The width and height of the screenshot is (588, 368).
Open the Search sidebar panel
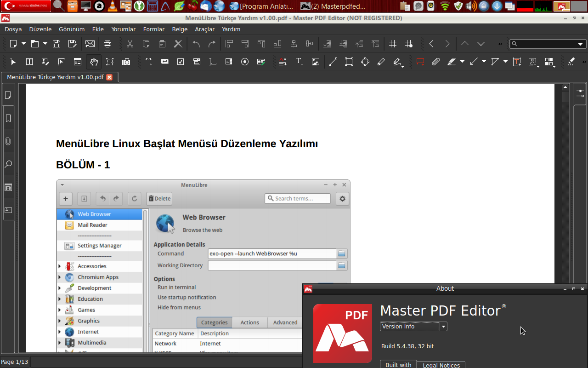tap(8, 164)
